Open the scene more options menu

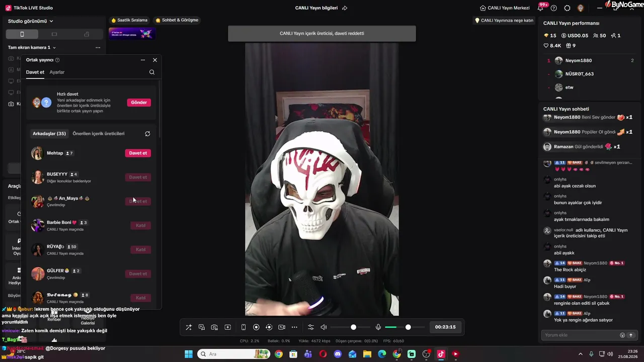click(98, 47)
